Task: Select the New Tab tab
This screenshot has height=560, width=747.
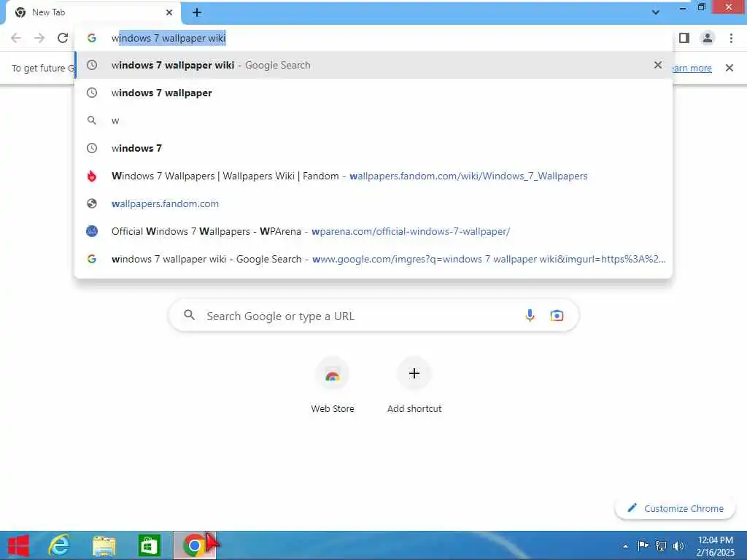Action: [93, 12]
